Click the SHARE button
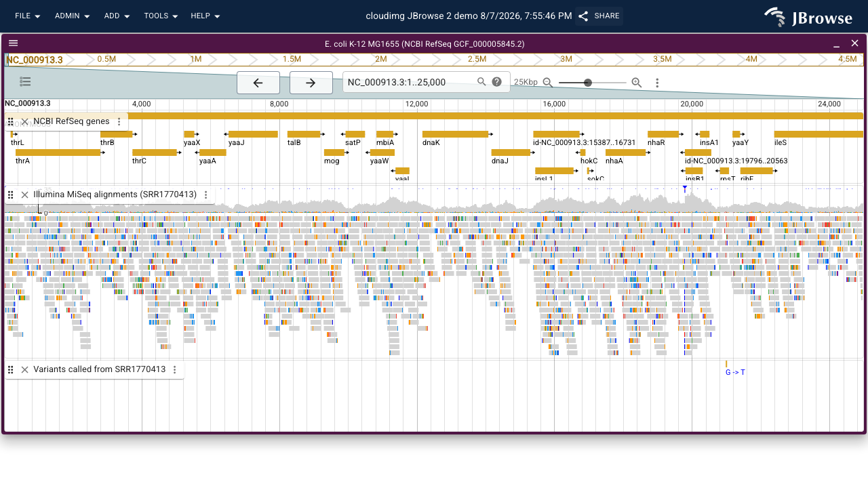This screenshot has height=488, width=868. pyautogui.click(x=599, y=16)
